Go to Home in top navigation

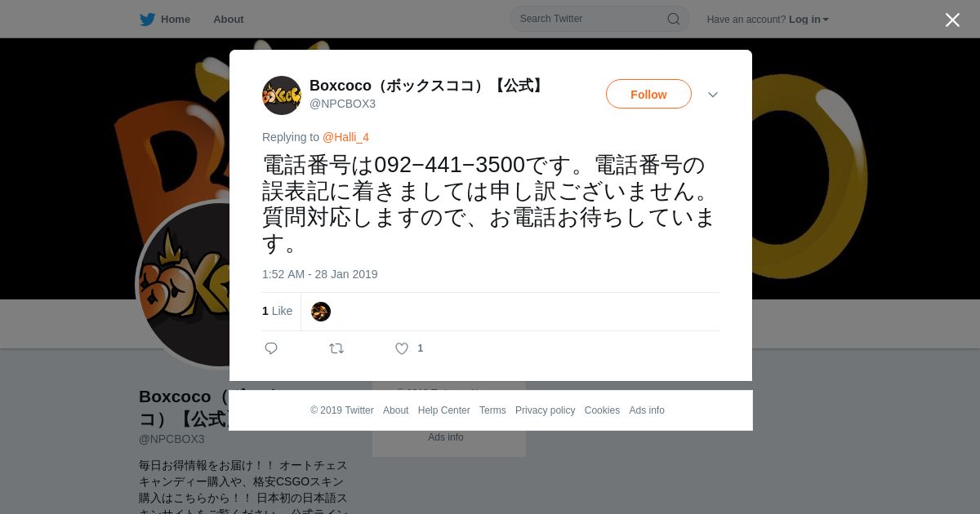pyautogui.click(x=176, y=20)
